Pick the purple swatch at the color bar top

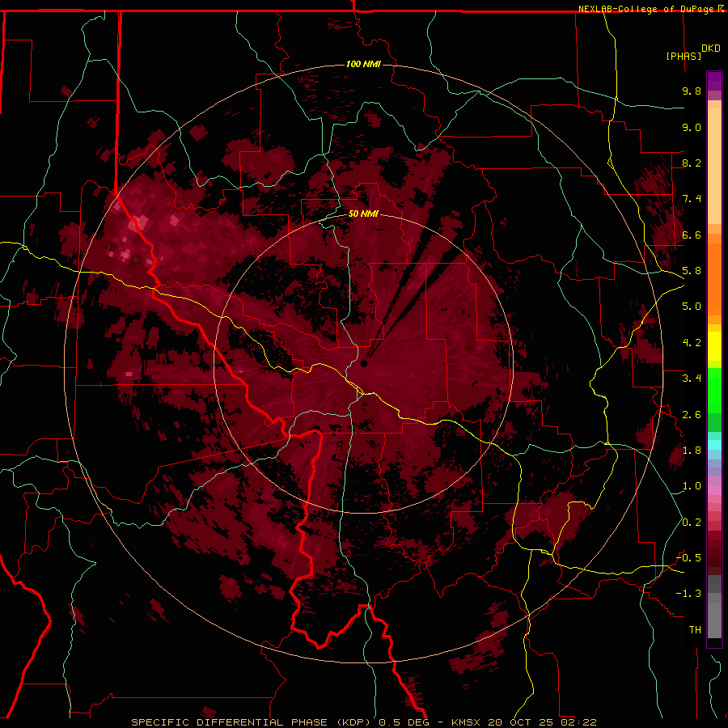[x=714, y=81]
